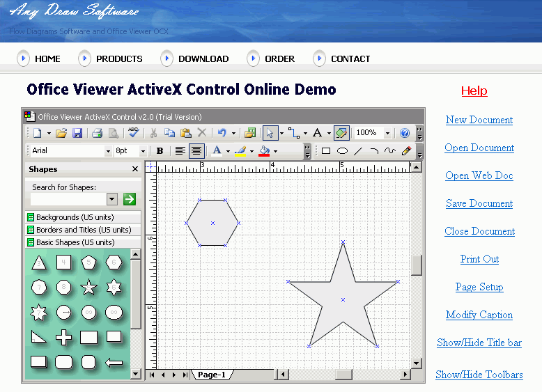Expand the New document dropdown arrow

click(x=49, y=133)
